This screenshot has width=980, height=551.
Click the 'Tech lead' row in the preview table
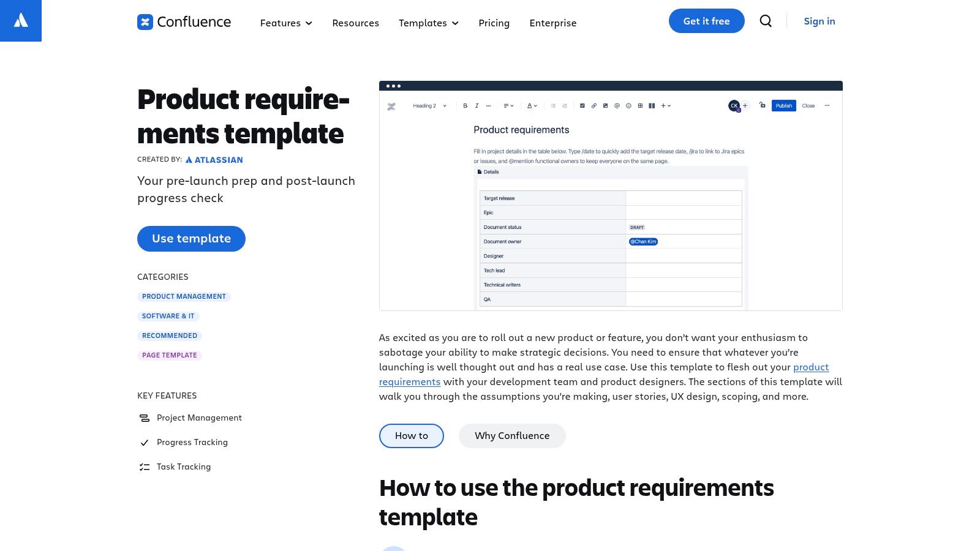click(611, 270)
